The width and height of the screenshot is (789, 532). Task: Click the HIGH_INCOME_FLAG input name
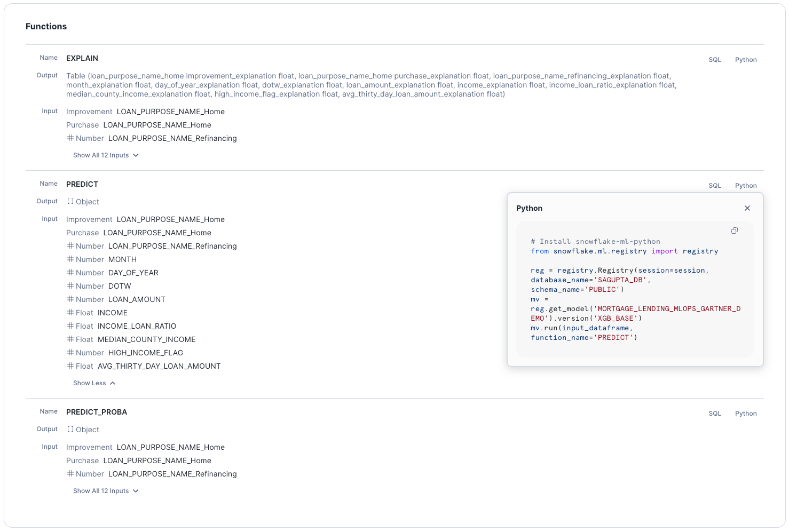[146, 353]
